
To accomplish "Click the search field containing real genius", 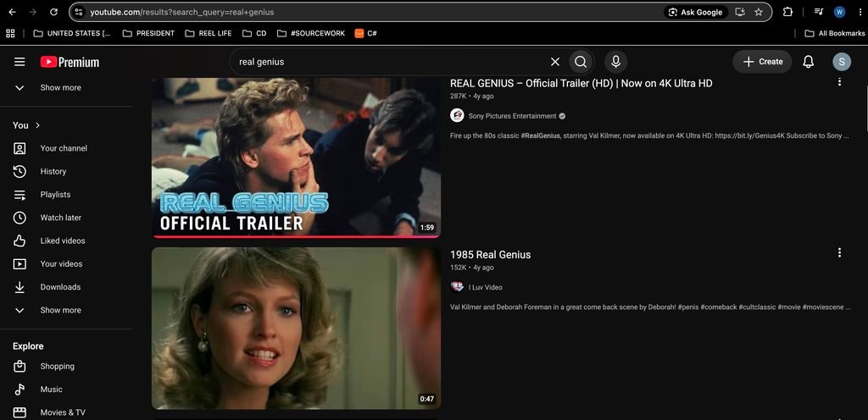I will point(387,62).
